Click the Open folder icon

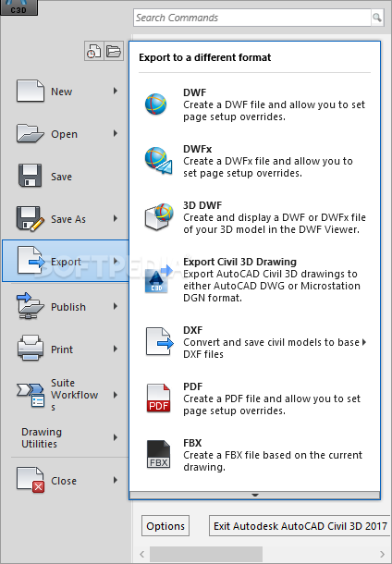pyautogui.click(x=31, y=133)
